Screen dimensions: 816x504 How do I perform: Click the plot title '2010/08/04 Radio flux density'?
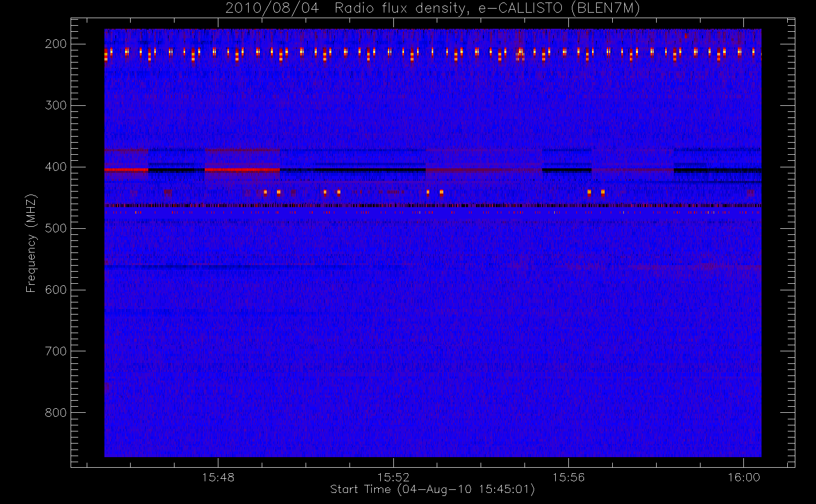433,8
